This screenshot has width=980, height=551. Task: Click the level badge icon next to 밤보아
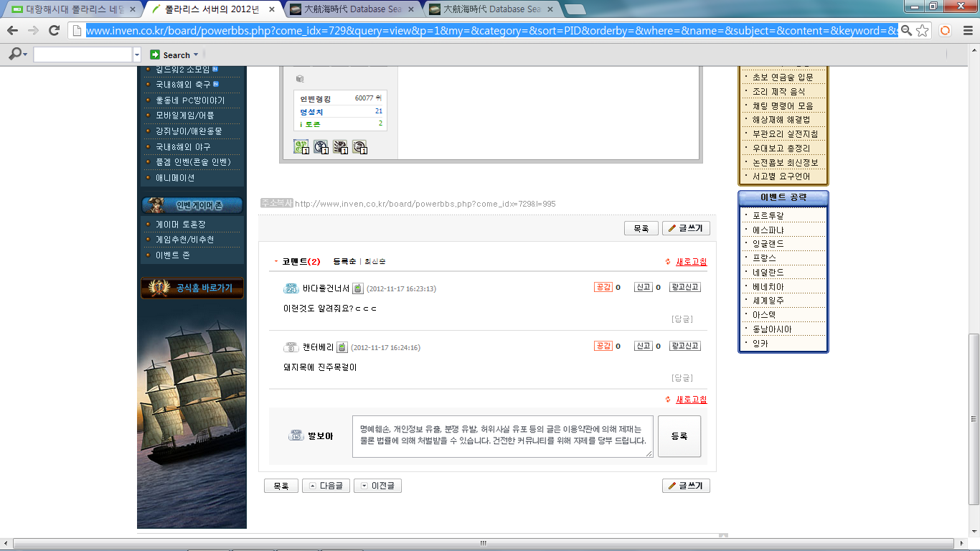click(x=296, y=435)
